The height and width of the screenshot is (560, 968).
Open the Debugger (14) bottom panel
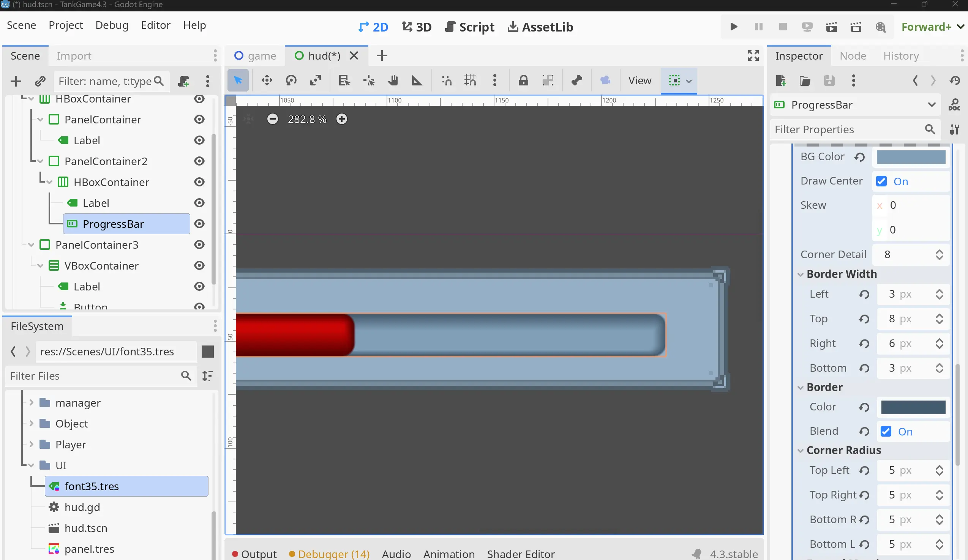[329, 554]
